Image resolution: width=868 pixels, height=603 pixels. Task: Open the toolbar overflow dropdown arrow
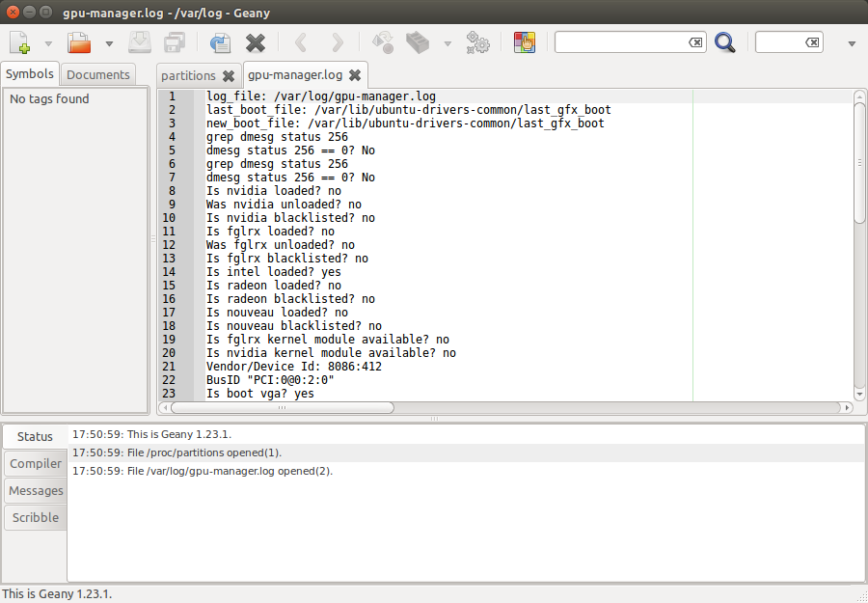pos(852,43)
